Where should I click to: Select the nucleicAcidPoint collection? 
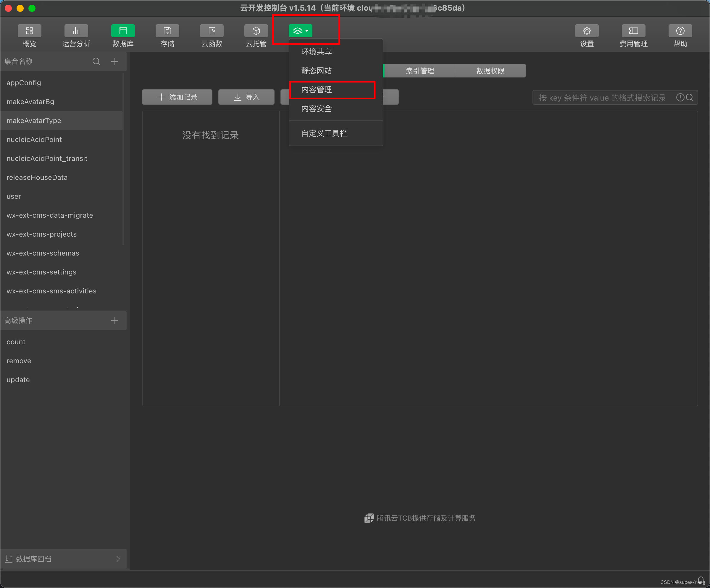(x=61, y=140)
